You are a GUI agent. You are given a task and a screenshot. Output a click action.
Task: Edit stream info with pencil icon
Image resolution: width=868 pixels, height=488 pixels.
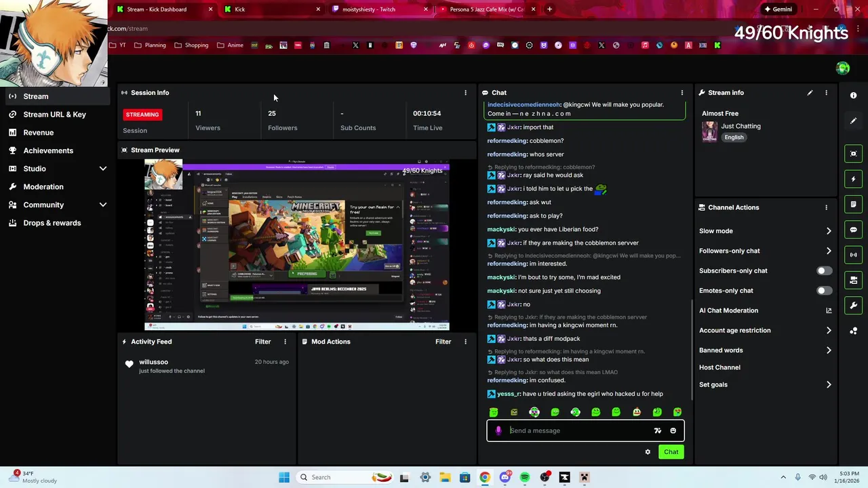[x=810, y=93]
